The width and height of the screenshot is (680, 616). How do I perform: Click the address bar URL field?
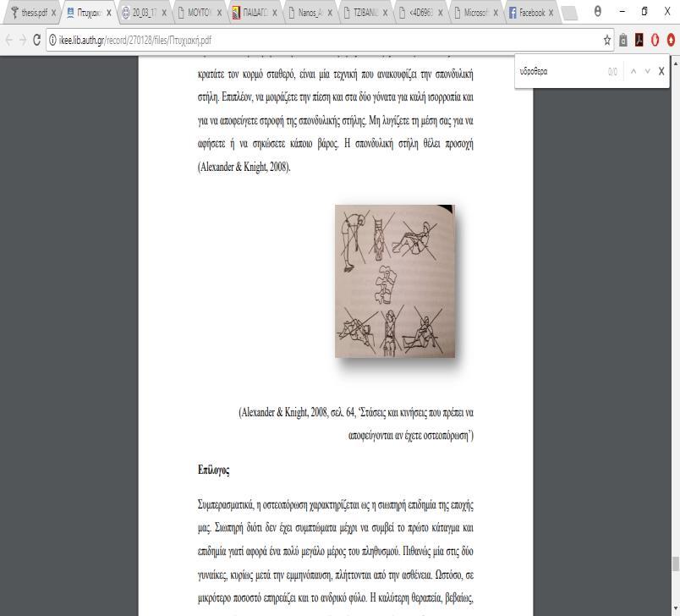(330, 41)
